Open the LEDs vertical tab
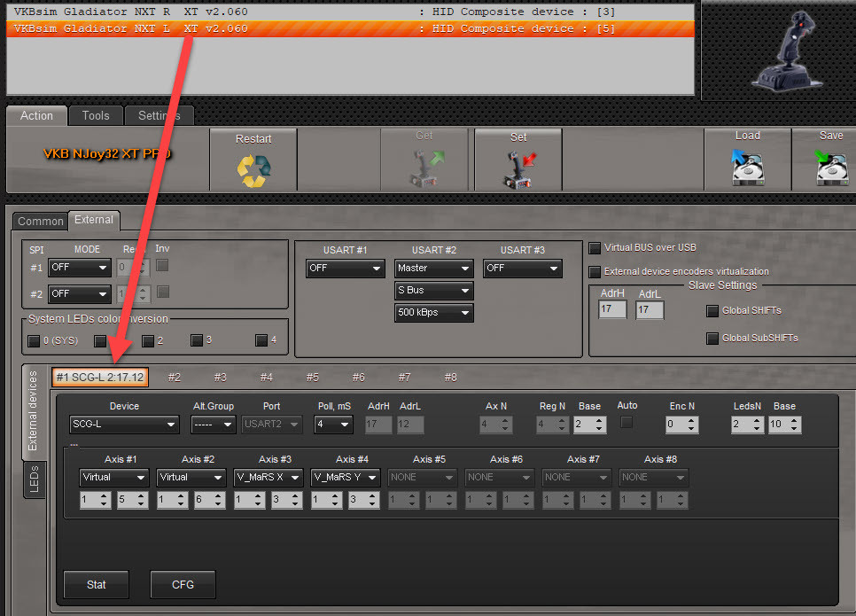This screenshot has height=616, width=856. tap(34, 479)
